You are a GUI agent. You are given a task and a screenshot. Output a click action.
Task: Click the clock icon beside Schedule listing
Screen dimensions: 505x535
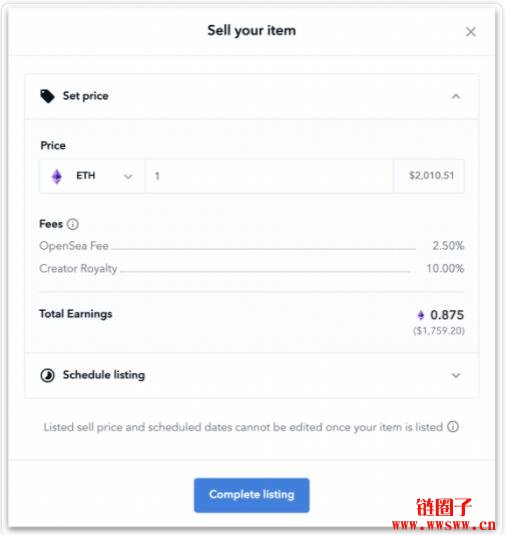point(47,375)
